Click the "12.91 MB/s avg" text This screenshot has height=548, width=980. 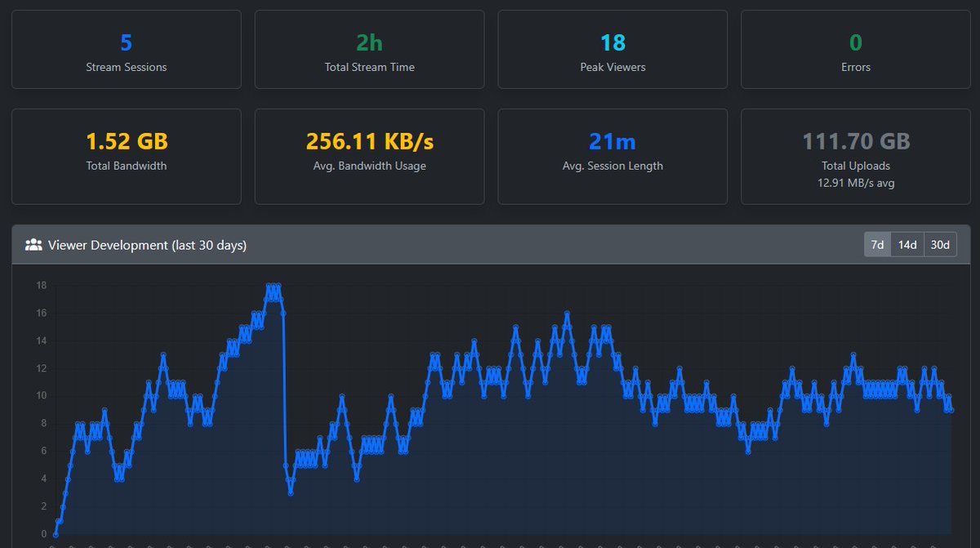coord(856,183)
